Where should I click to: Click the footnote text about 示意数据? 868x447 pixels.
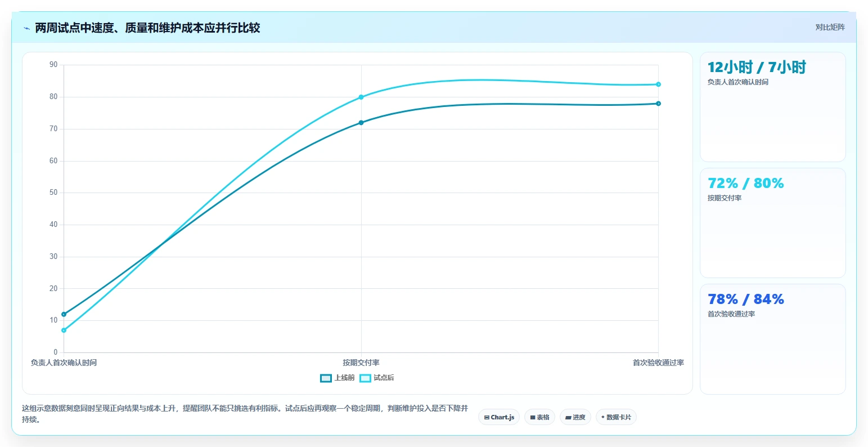pos(245,414)
